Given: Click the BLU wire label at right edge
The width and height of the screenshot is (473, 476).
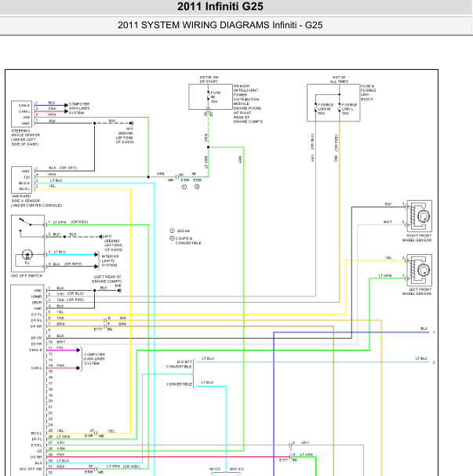Looking at the screenshot, I should (424, 329).
